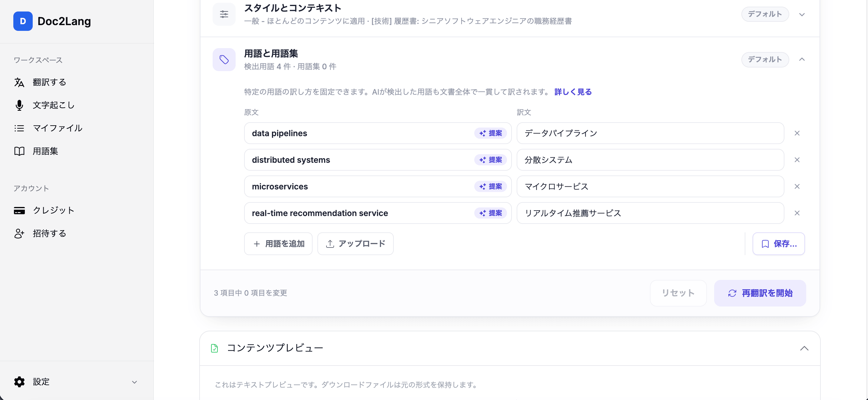Click the Doc2Lang logo icon
The width and height of the screenshot is (868, 400).
(23, 21)
